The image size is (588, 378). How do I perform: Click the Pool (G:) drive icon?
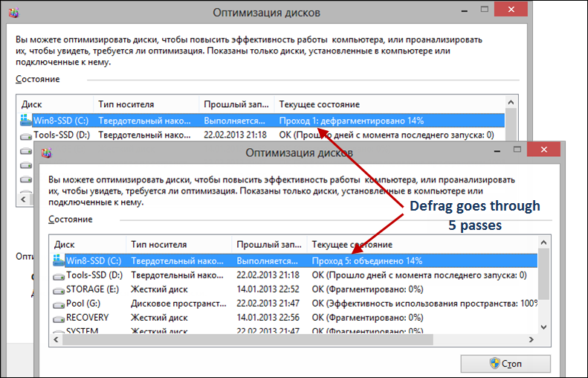(58, 305)
